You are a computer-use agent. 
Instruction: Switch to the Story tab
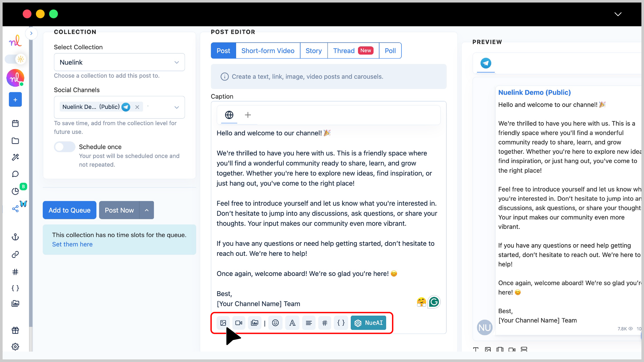point(314,51)
